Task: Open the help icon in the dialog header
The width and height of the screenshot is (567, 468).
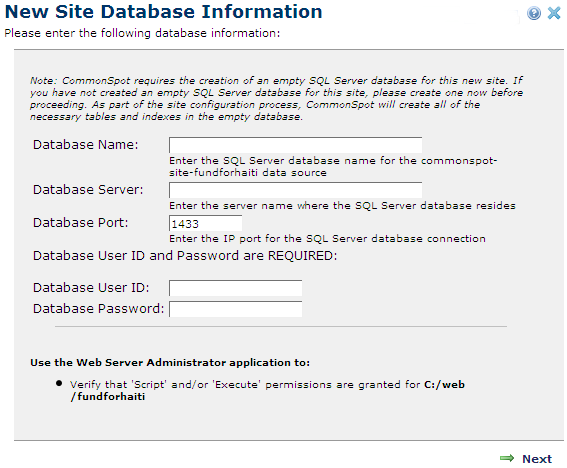Action: pos(534,13)
